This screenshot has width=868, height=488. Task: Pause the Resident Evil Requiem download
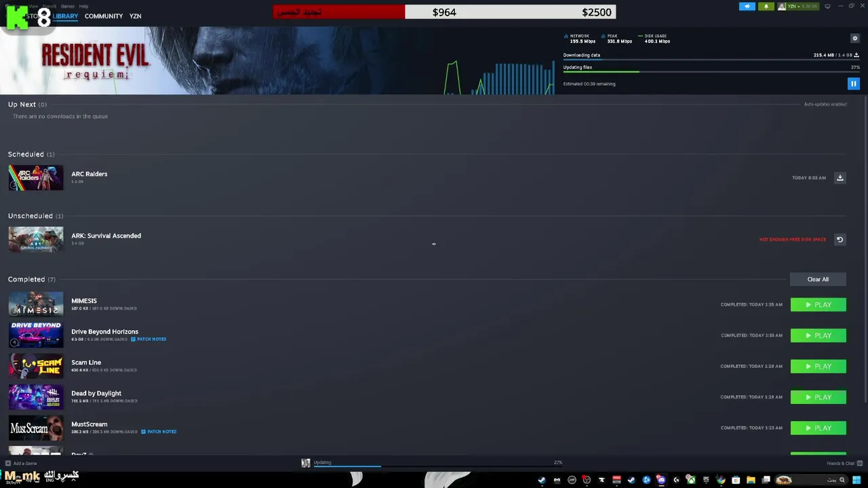pos(853,83)
